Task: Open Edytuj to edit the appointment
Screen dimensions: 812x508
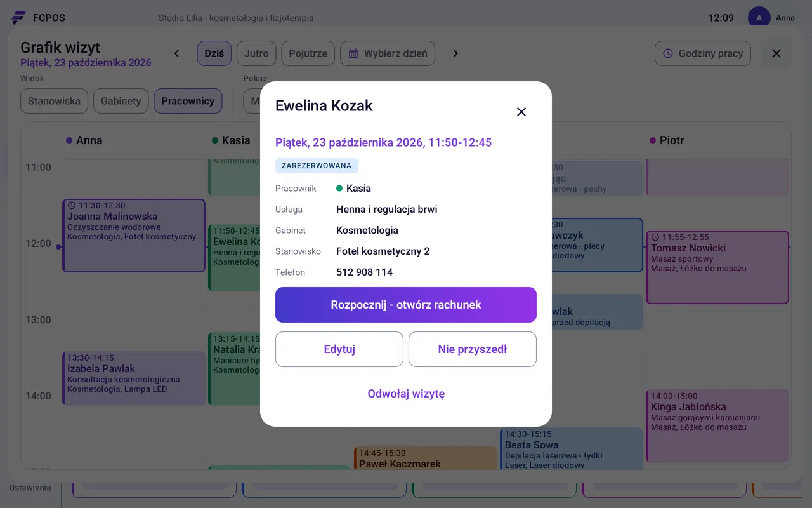Action: (339, 349)
